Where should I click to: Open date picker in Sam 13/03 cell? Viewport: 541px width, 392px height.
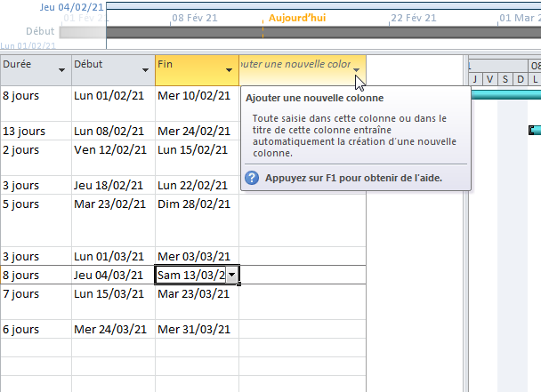point(231,276)
